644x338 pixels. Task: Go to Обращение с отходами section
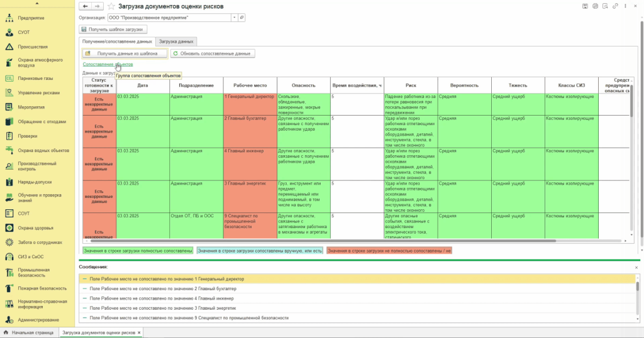point(42,121)
